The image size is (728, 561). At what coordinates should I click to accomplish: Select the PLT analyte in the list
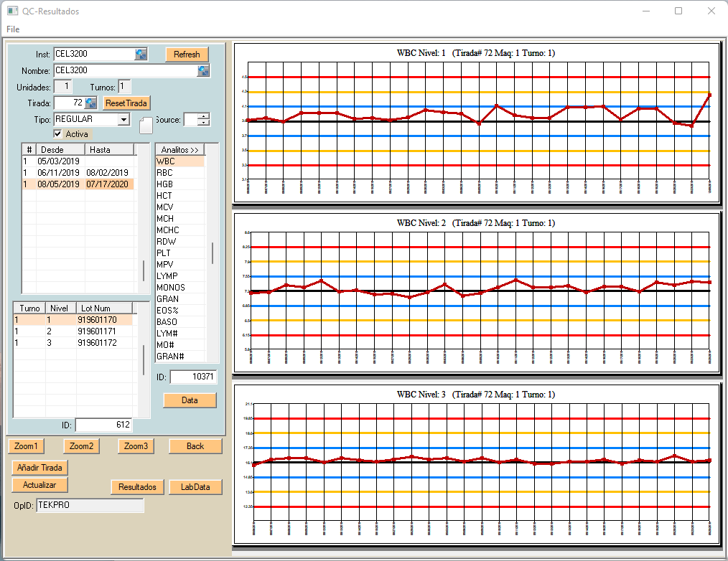click(165, 253)
